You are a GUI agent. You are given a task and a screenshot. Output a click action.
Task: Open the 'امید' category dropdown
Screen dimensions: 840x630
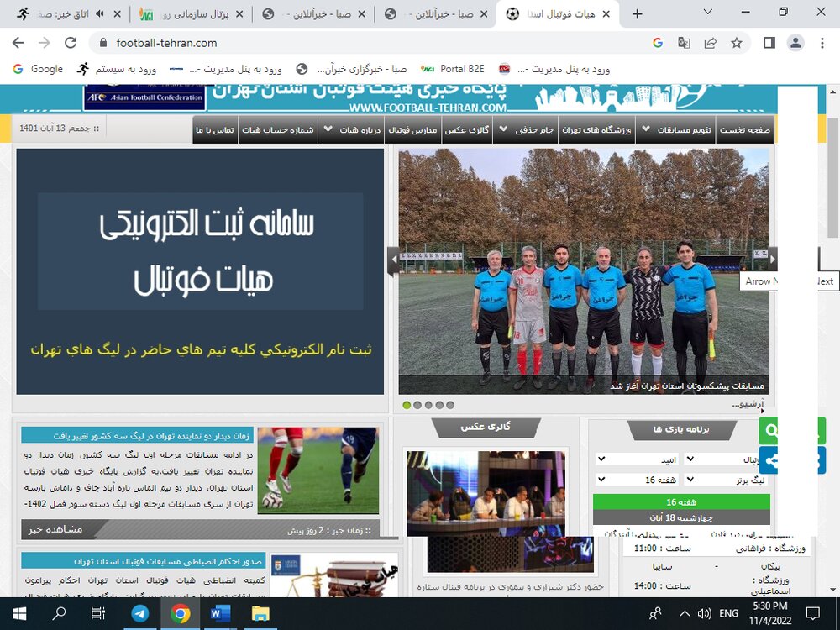(x=639, y=459)
